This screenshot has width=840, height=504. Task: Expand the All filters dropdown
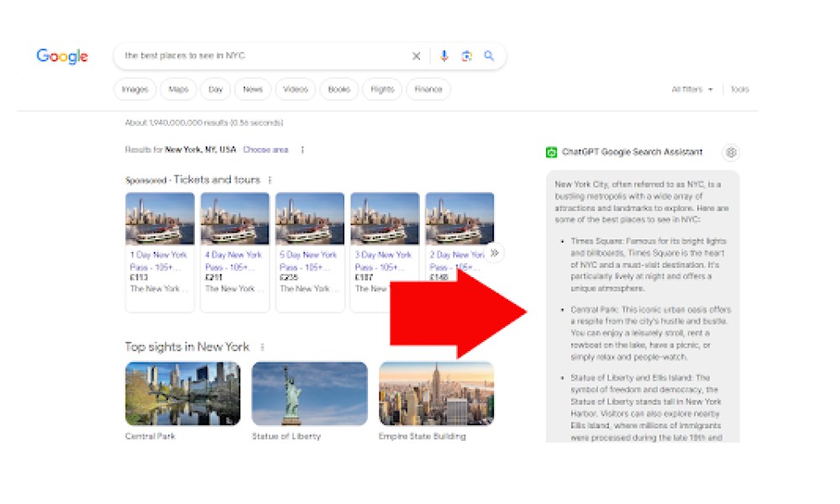pyautogui.click(x=692, y=89)
